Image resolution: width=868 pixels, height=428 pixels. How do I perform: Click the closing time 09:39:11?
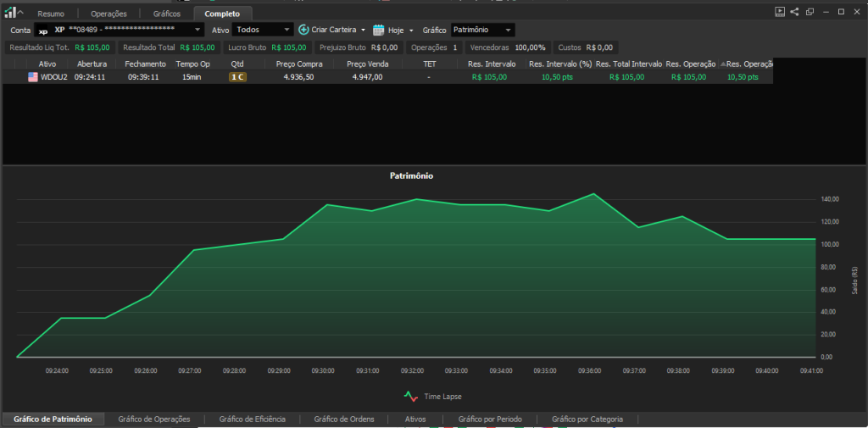(x=143, y=77)
